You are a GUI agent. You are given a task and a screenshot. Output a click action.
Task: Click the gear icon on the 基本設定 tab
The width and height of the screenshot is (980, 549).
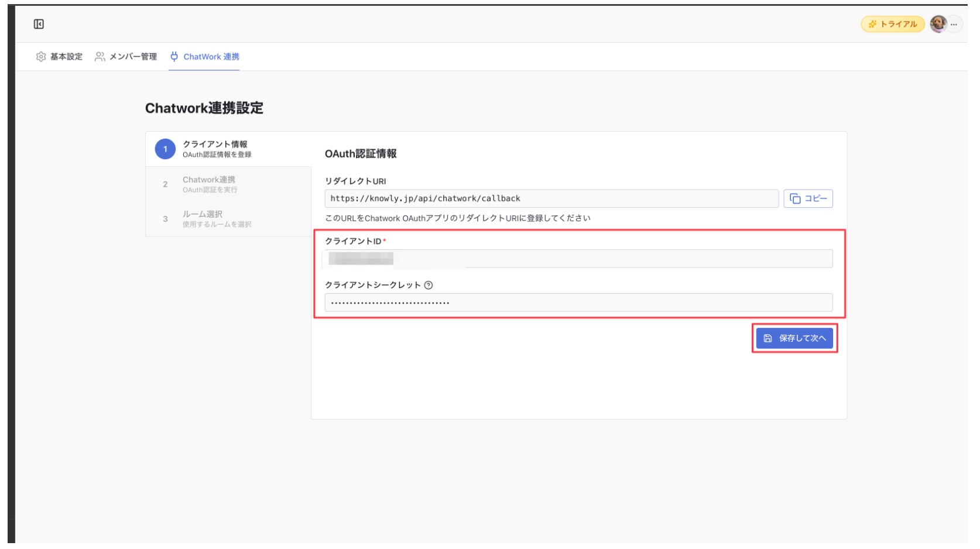[x=40, y=57]
